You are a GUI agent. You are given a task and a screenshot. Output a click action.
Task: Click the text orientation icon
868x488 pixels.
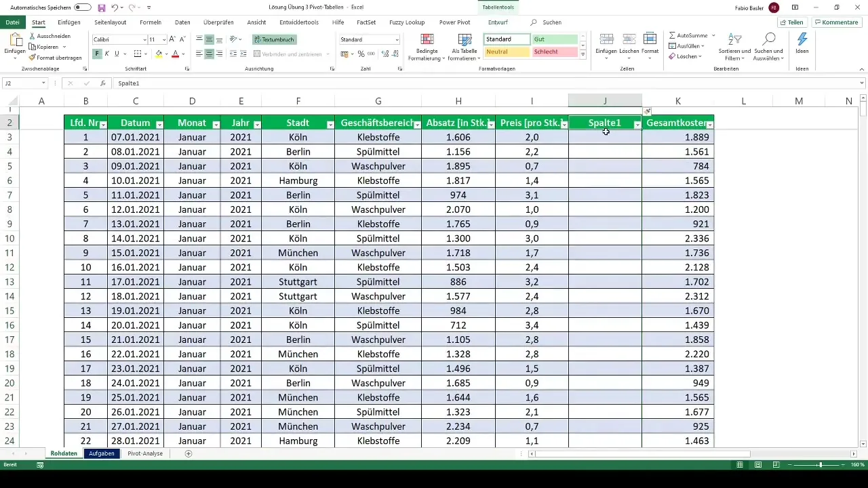coord(234,39)
